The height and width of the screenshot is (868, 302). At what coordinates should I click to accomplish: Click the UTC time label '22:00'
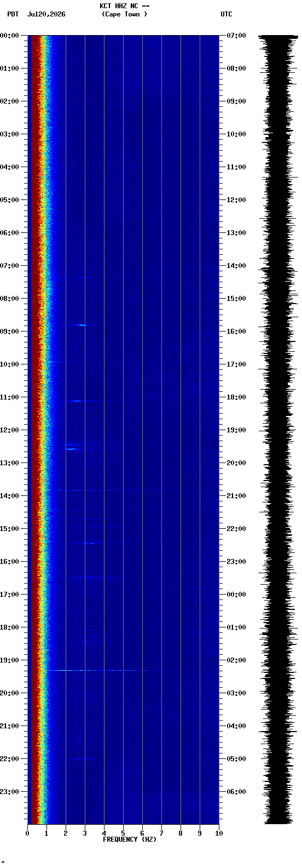click(x=236, y=529)
